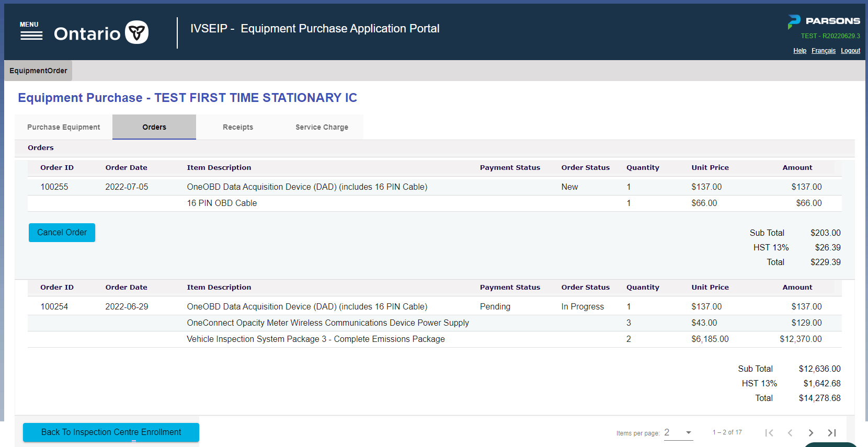Open the Receipts tab
Viewport: 868px width, 447px height.
click(238, 127)
